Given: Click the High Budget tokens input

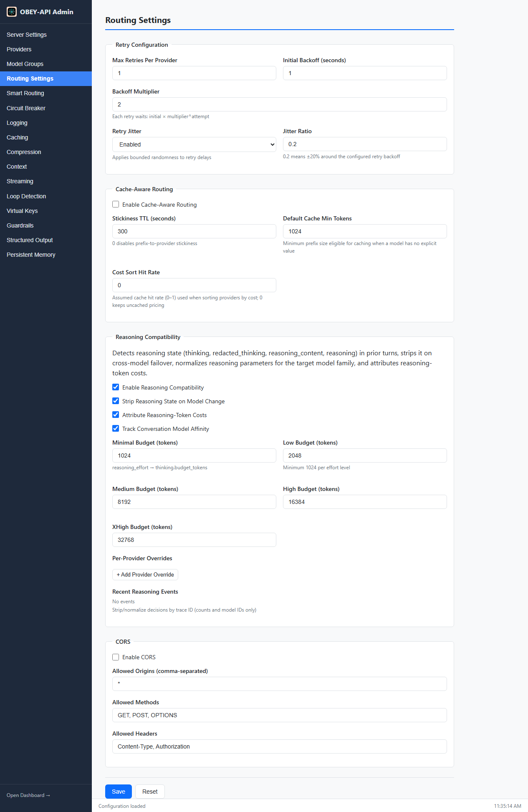Looking at the screenshot, I should [365, 502].
